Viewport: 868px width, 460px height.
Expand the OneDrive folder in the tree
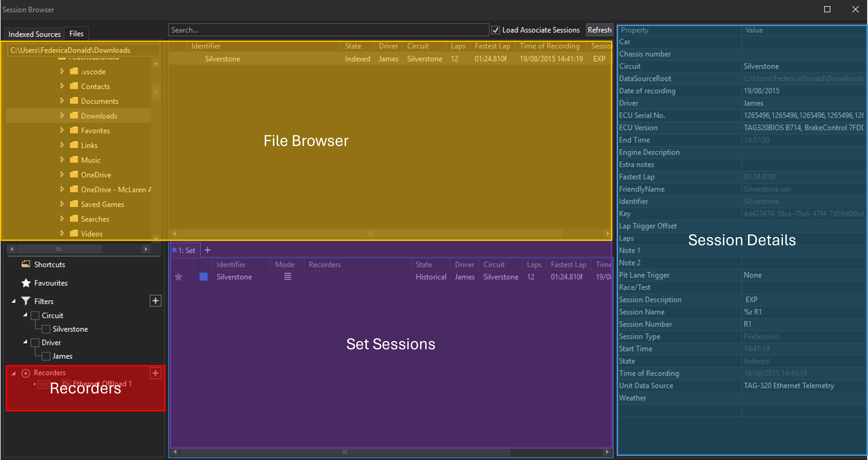point(62,175)
